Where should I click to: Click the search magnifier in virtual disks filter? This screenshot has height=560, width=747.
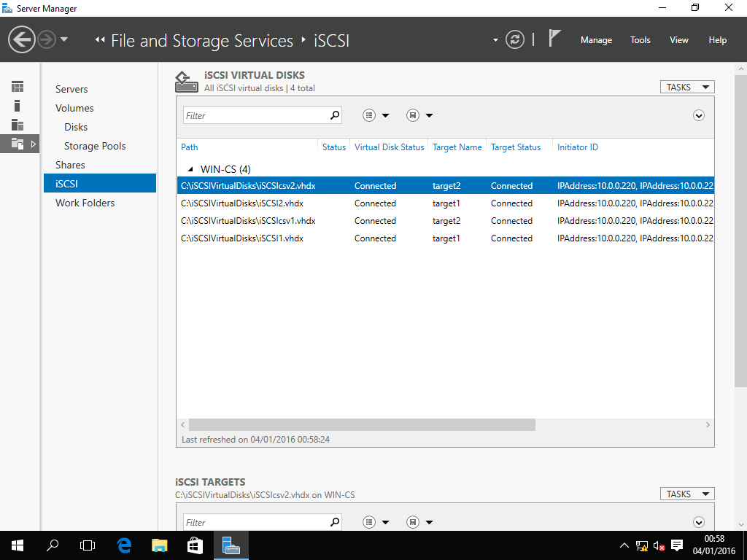coord(335,115)
